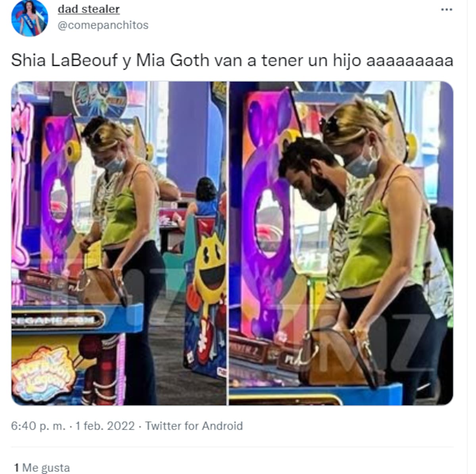Select the tweet text about Shia LaBeouf
The image size is (476, 474).
point(232,60)
